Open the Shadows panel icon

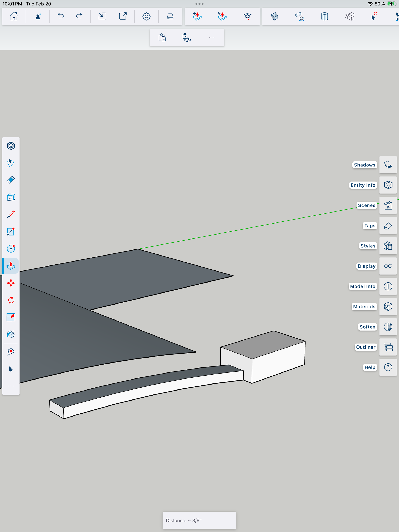[388, 165]
